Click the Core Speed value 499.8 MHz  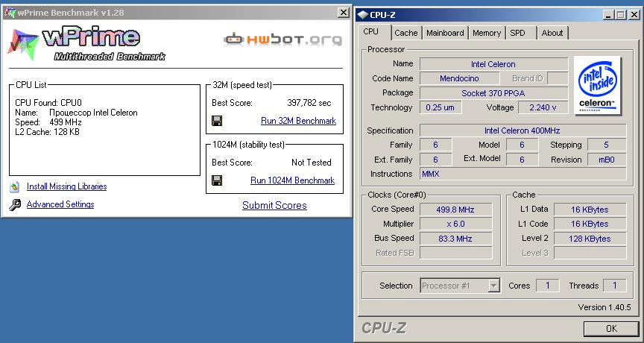455,210
